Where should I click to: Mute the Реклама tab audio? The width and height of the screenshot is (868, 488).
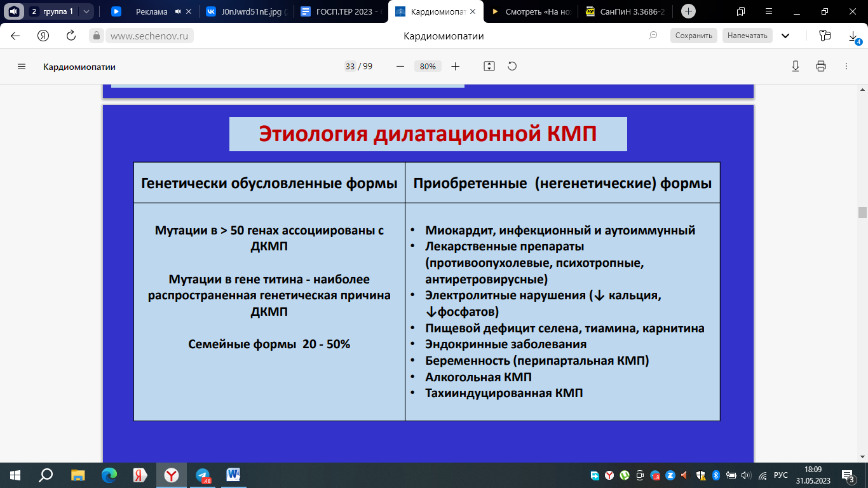(177, 11)
